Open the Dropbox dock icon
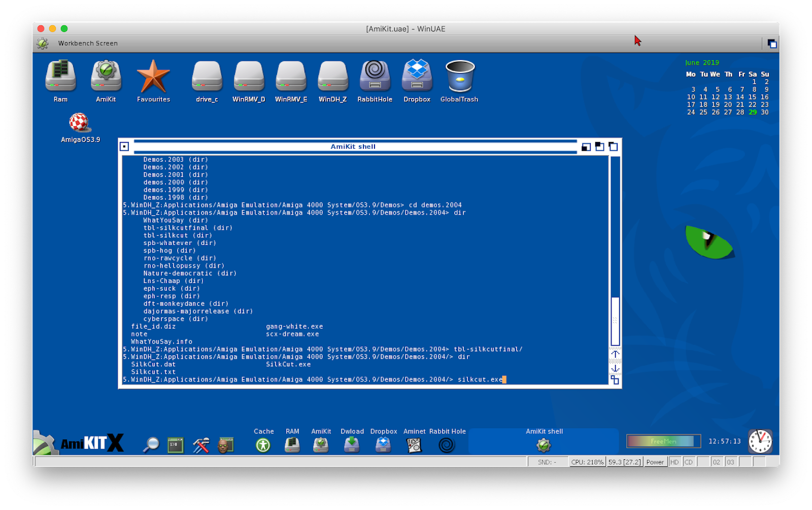 383,445
